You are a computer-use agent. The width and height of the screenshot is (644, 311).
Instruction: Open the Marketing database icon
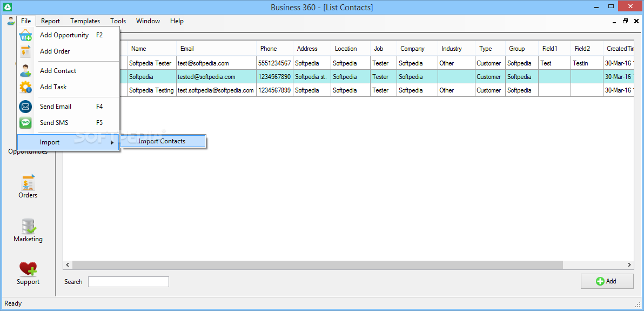click(28, 226)
